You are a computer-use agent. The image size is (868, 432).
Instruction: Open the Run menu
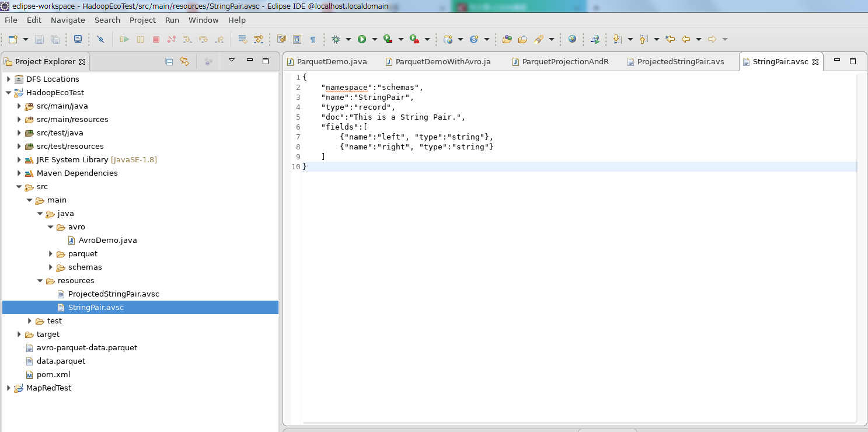(172, 20)
